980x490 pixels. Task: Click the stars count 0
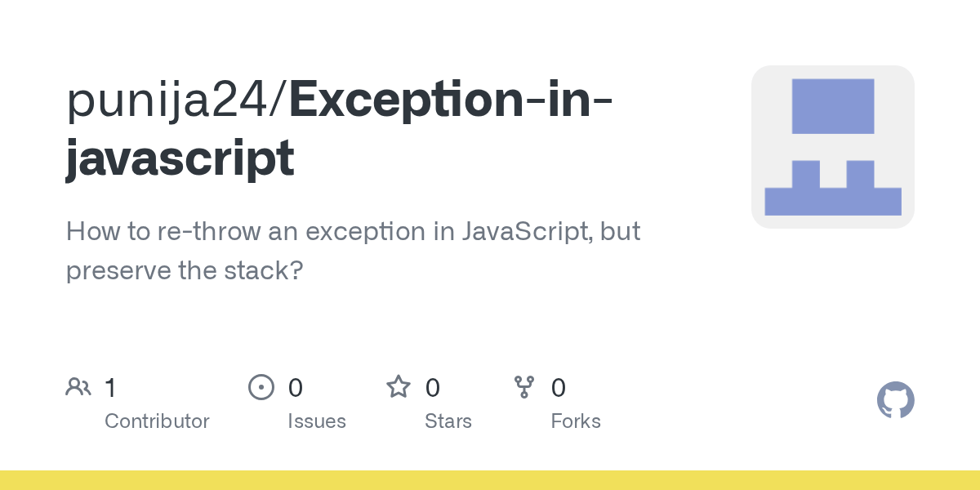click(x=433, y=387)
